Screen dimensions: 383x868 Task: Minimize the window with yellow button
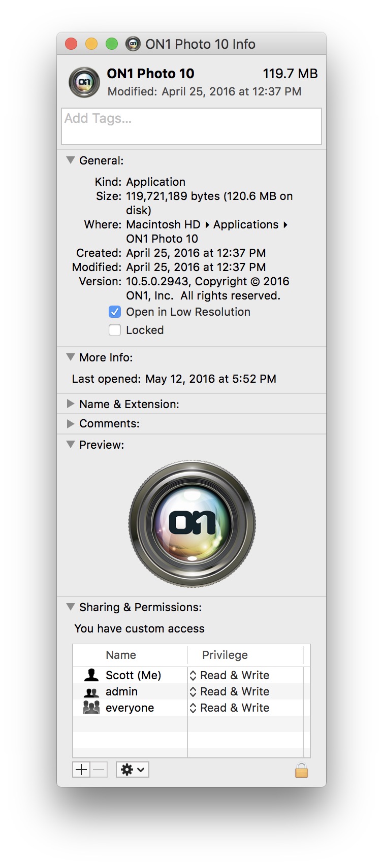pos(91,44)
